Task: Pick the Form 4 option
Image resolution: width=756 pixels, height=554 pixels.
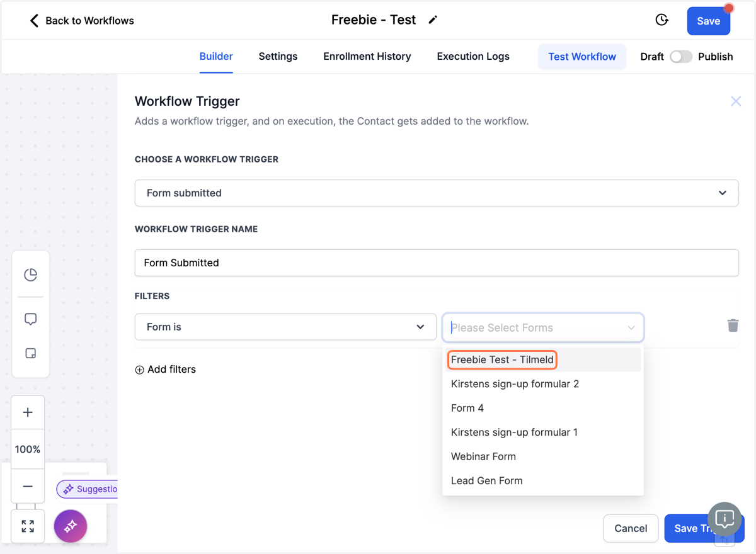Action: (543, 408)
